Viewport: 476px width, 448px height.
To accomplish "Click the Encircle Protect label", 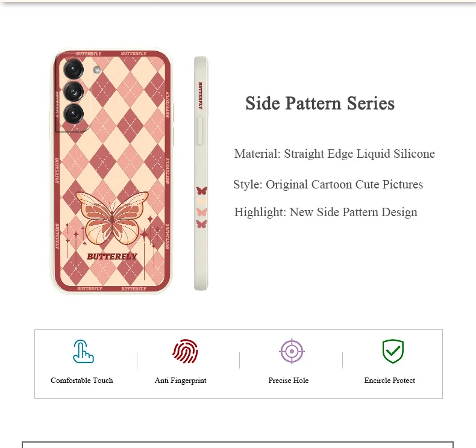I will point(389,381).
